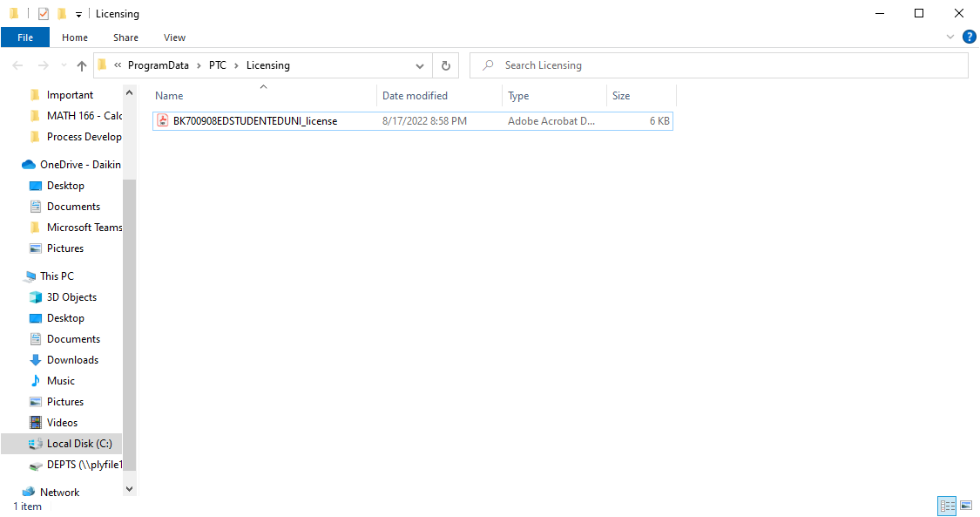Switch to Large icons view
This screenshot has width=980, height=517.
click(x=967, y=506)
